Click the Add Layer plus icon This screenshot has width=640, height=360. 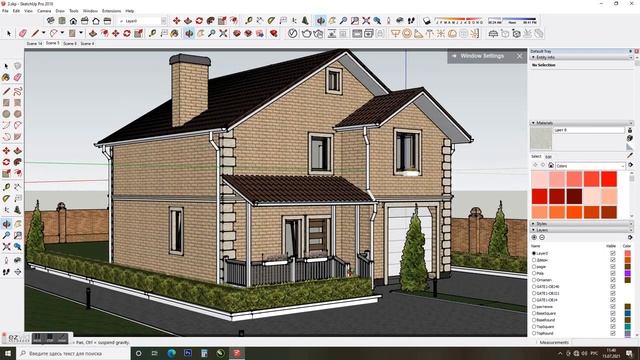[534, 238]
